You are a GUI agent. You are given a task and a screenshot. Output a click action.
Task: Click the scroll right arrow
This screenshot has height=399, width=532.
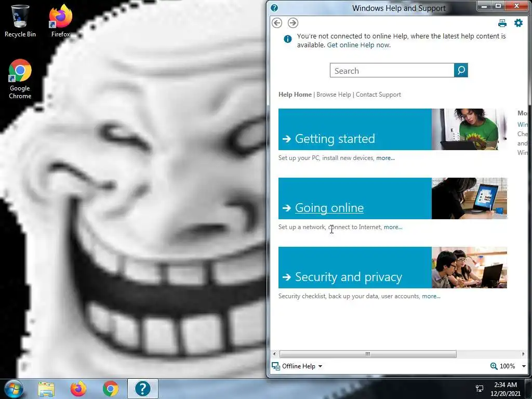tap(523, 354)
